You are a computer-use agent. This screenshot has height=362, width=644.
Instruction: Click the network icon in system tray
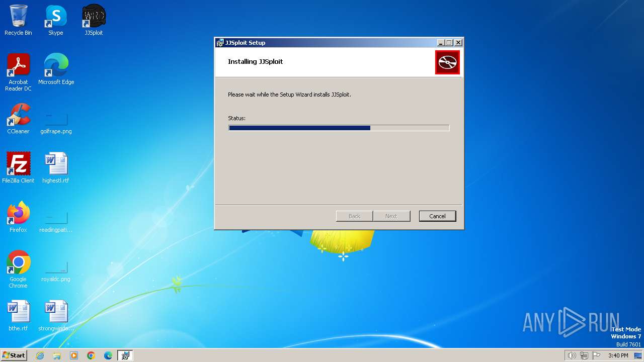(x=584, y=355)
